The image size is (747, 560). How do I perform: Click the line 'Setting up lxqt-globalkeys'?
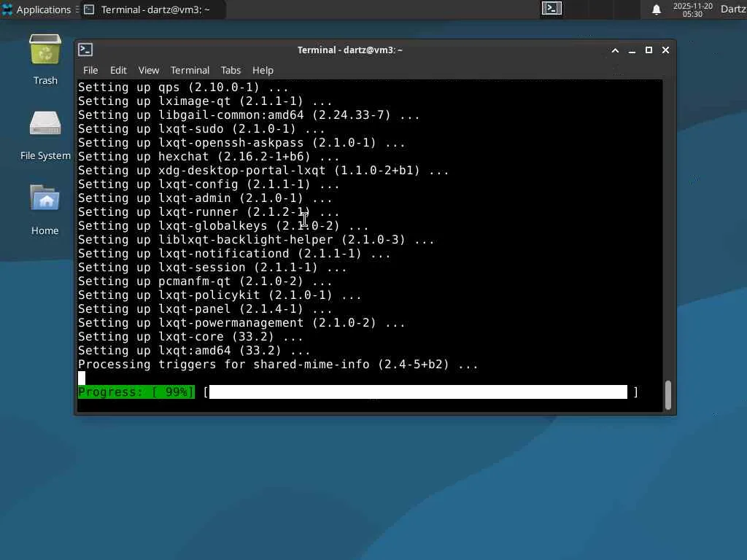click(x=223, y=225)
